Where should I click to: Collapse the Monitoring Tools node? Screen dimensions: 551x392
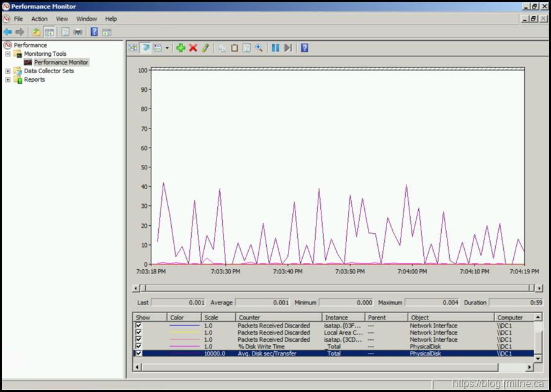click(x=8, y=54)
